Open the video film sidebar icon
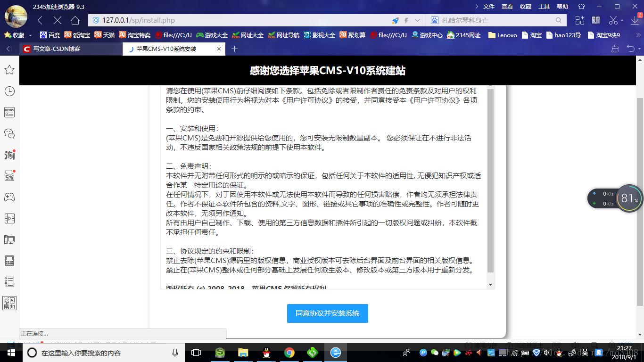The width and height of the screenshot is (644, 362). click(9, 218)
